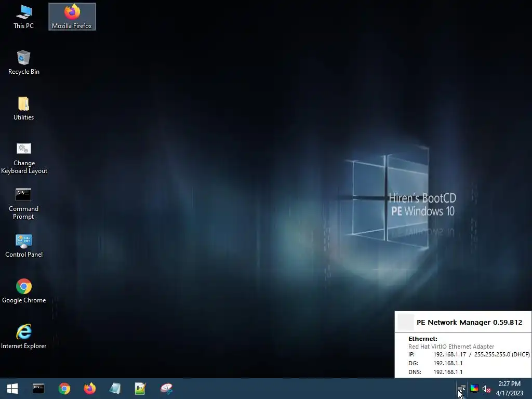Launch Firefox from the taskbar
The image size is (532, 399).
point(89,389)
